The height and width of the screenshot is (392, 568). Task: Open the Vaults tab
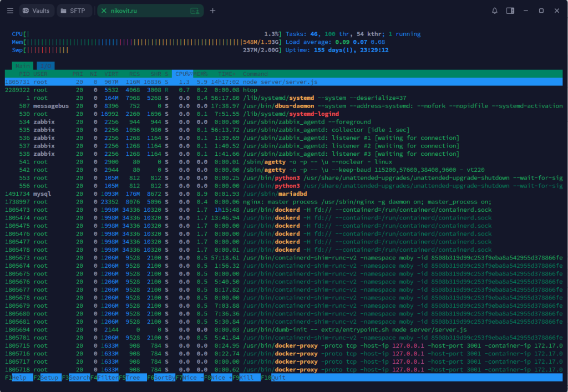click(36, 11)
